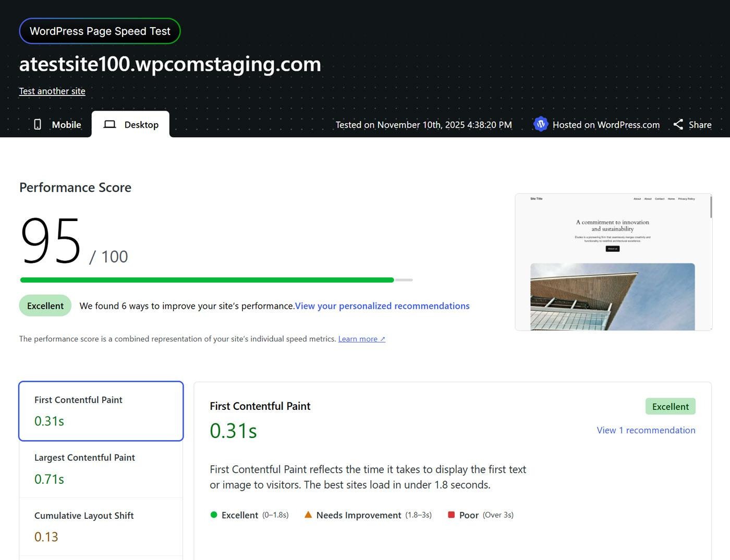Viewport: 730px width, 560px height.
Task: Click the View 1 recommendation link
Action: [646, 430]
